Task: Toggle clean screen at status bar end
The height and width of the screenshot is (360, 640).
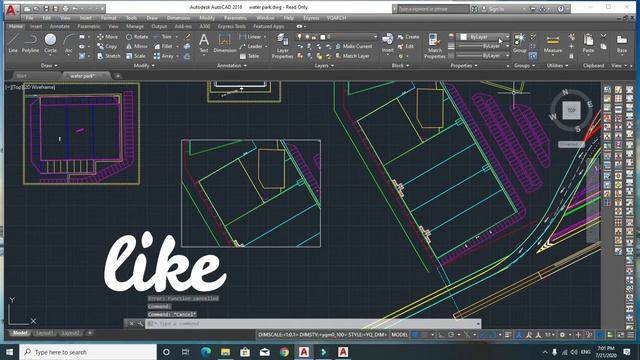Action: click(x=620, y=335)
